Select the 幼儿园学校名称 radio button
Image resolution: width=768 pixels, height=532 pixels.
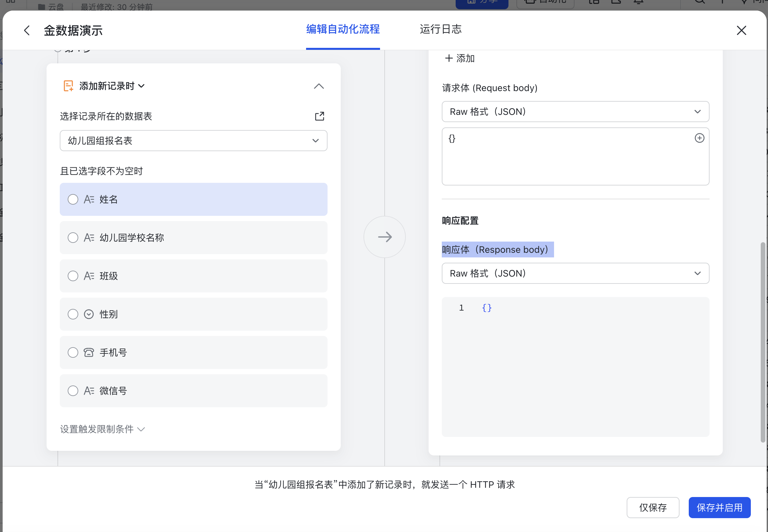point(73,238)
